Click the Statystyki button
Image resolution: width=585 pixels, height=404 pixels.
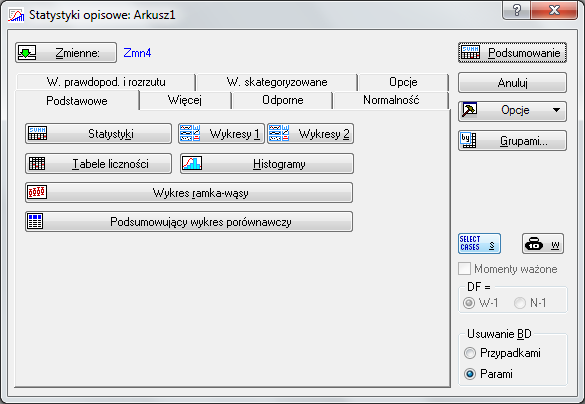[x=98, y=134]
